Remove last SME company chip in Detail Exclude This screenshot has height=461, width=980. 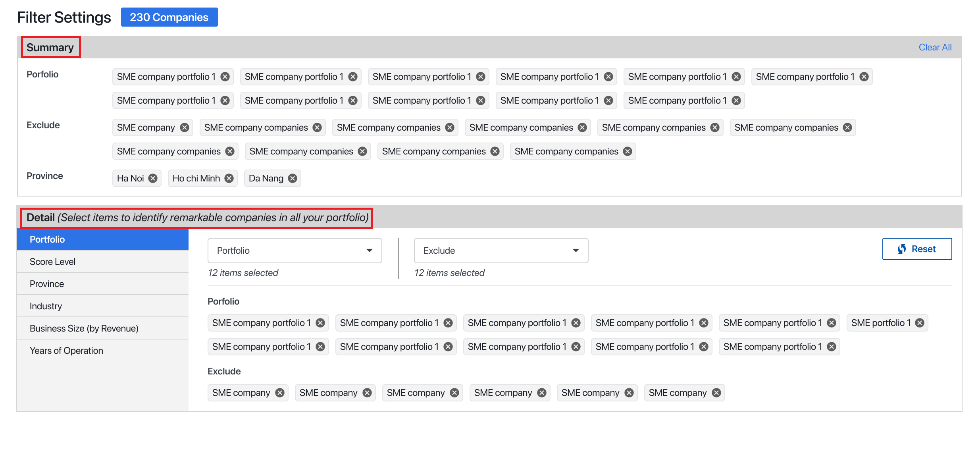click(x=716, y=393)
